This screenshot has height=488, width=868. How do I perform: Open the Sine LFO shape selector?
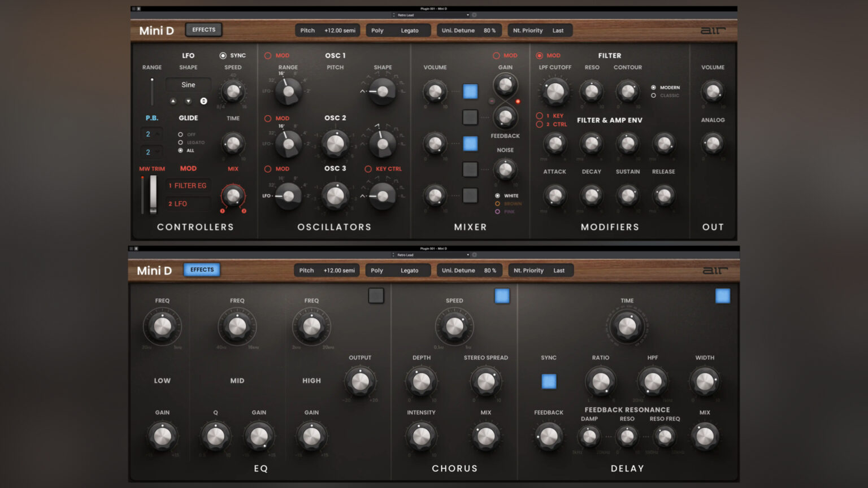point(188,85)
